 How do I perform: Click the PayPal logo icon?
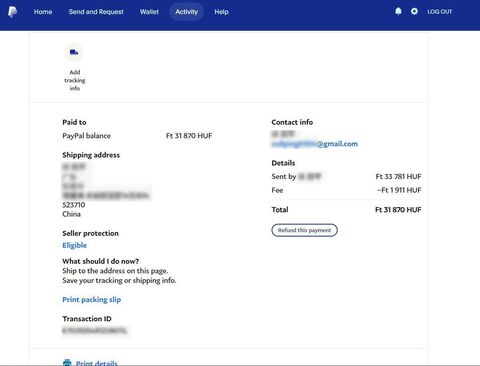pyautogui.click(x=12, y=12)
